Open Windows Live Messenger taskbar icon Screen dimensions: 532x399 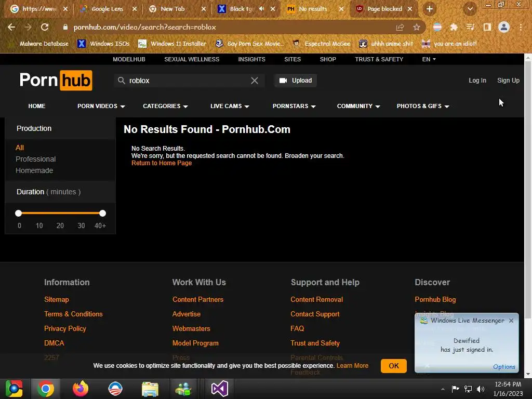183,389
